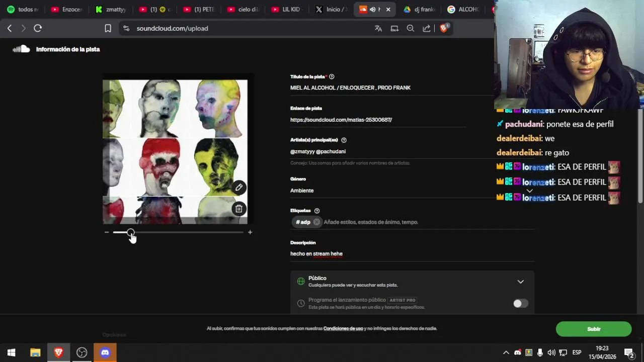Switch to the 'cielo' YouTube tab

[243, 10]
